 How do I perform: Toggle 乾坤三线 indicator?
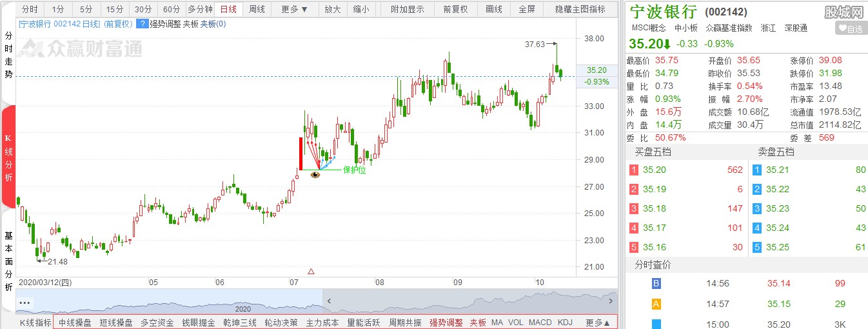coord(240,323)
